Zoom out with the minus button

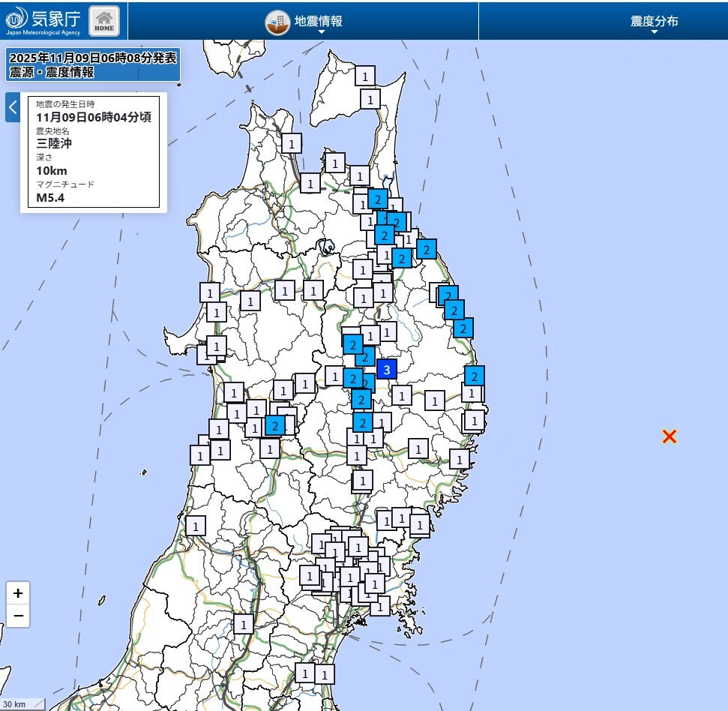click(18, 616)
